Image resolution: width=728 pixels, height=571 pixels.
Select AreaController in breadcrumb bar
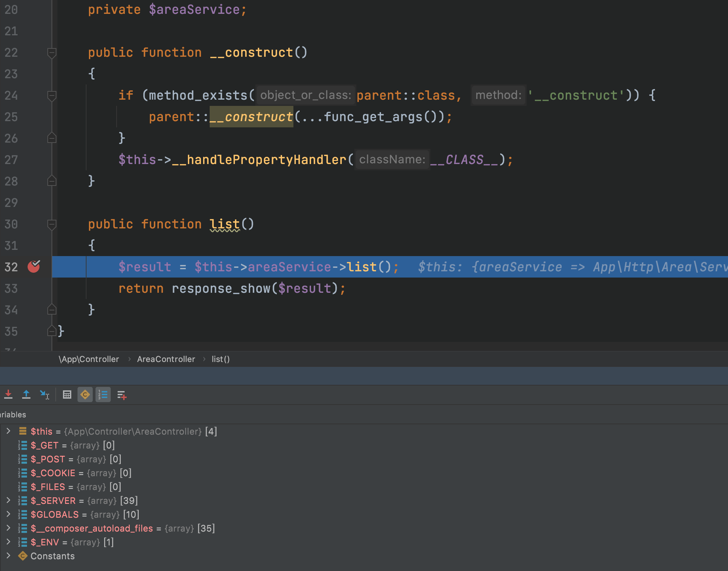166,359
